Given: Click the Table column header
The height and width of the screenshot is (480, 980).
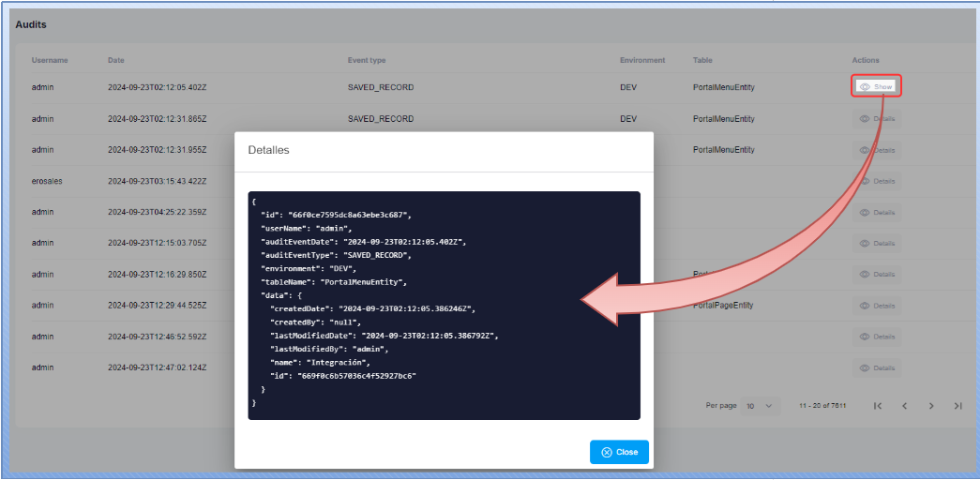Looking at the screenshot, I should click(702, 60).
